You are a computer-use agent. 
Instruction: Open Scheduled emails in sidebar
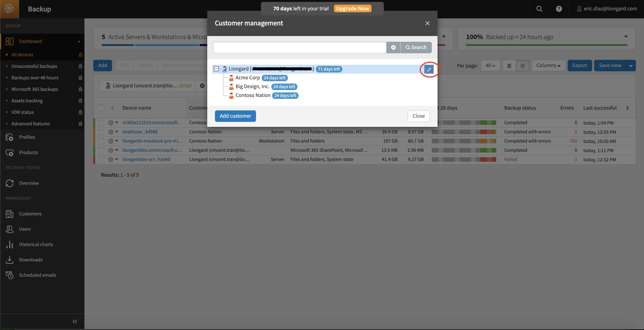[x=37, y=275]
